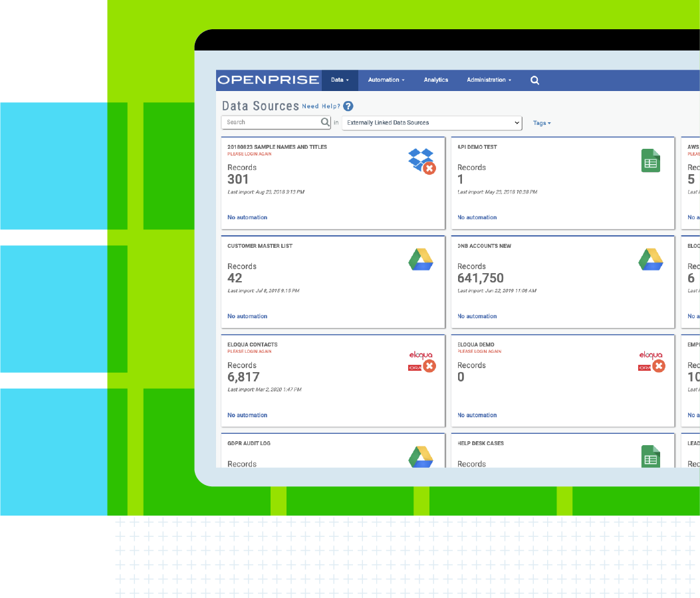Click No automation on Customer Master List

pos(247,316)
